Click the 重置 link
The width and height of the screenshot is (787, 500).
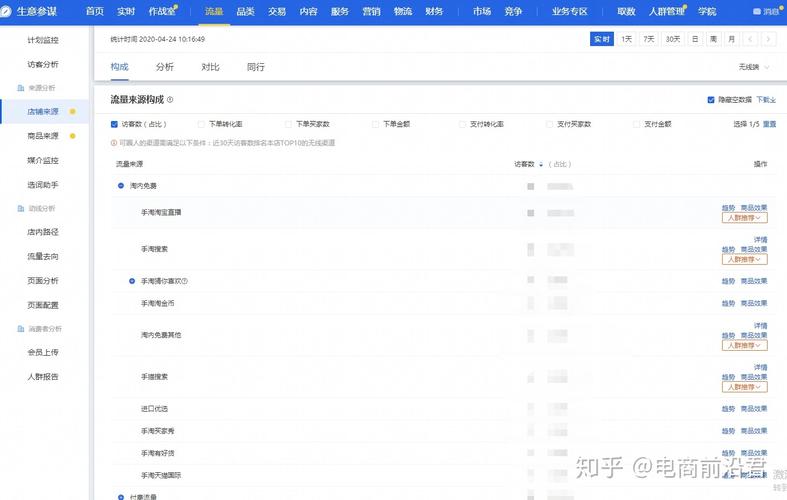click(769, 124)
